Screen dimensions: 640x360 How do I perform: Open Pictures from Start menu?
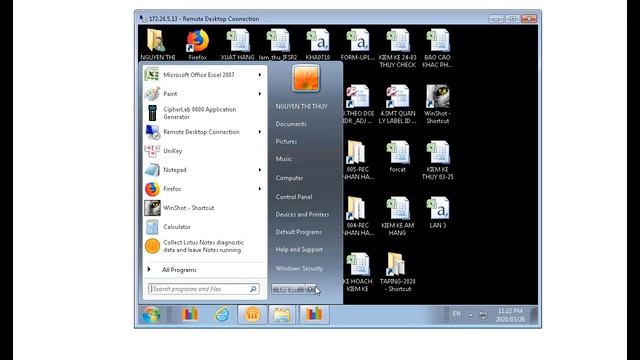click(x=286, y=141)
